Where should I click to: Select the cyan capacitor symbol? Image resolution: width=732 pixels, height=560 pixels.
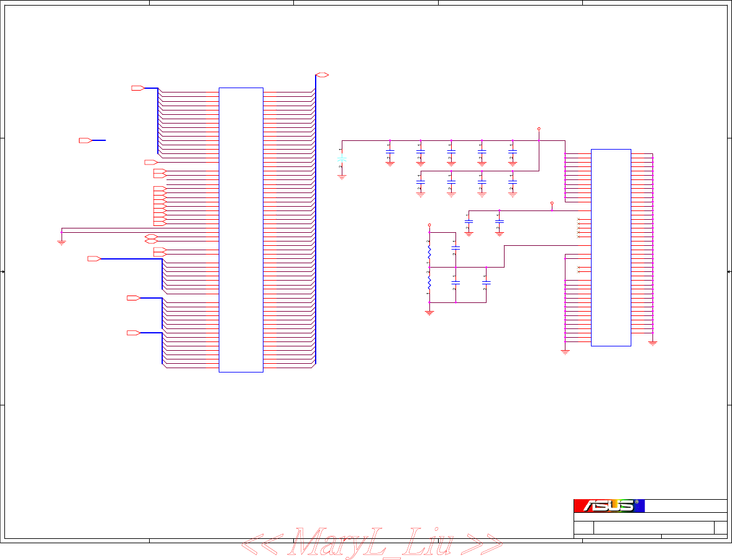coord(342,159)
